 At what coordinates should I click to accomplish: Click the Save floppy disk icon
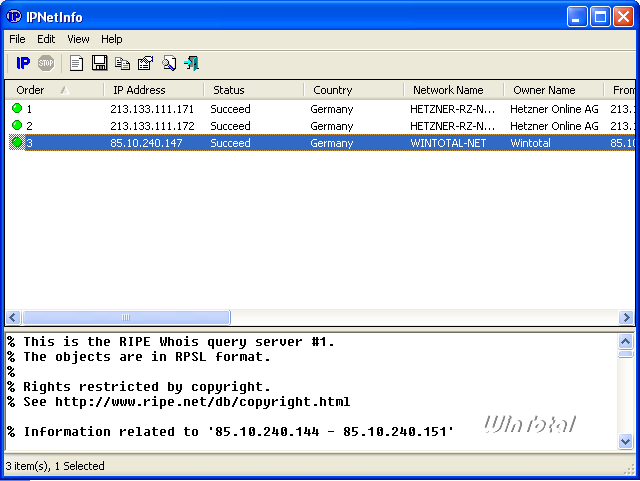click(x=100, y=63)
